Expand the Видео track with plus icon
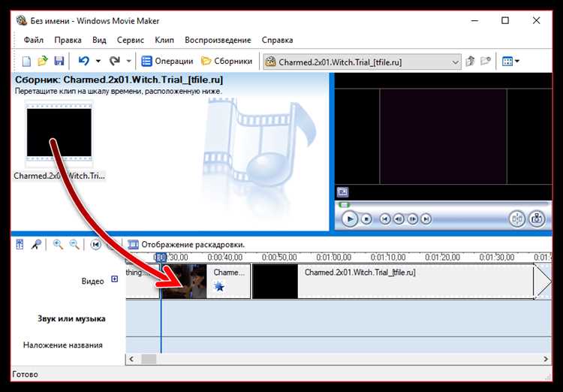Image resolution: width=563 pixels, height=392 pixels. pos(115,279)
